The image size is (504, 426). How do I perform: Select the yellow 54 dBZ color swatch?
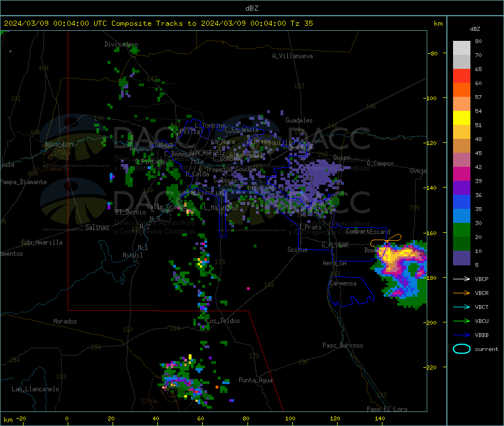461,118
